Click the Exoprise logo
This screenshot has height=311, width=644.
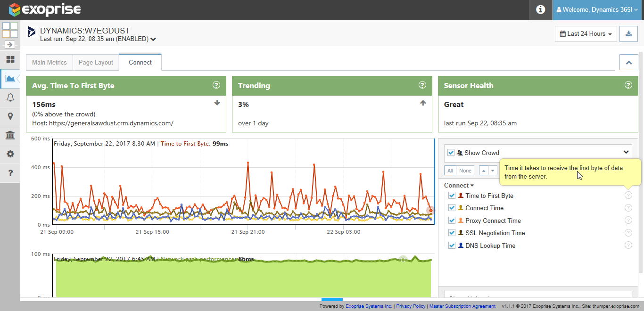[x=45, y=9]
